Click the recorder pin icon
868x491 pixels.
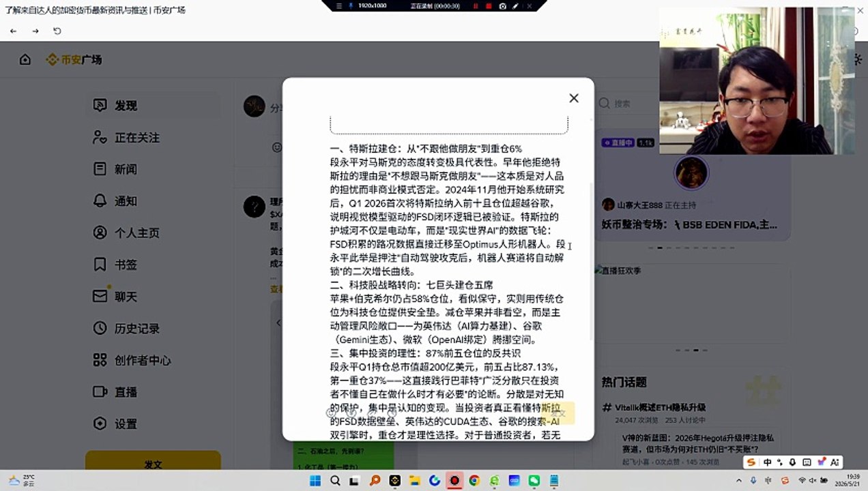[351, 5]
